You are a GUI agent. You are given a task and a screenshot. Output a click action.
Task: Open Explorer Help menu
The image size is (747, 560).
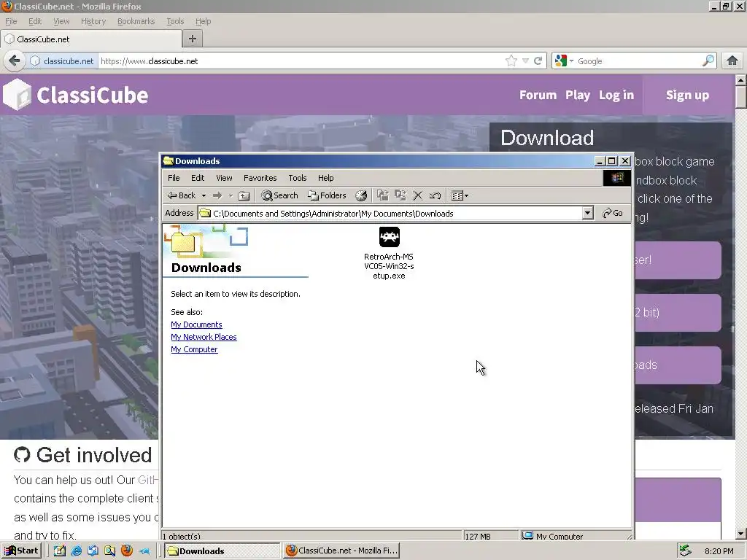click(326, 178)
